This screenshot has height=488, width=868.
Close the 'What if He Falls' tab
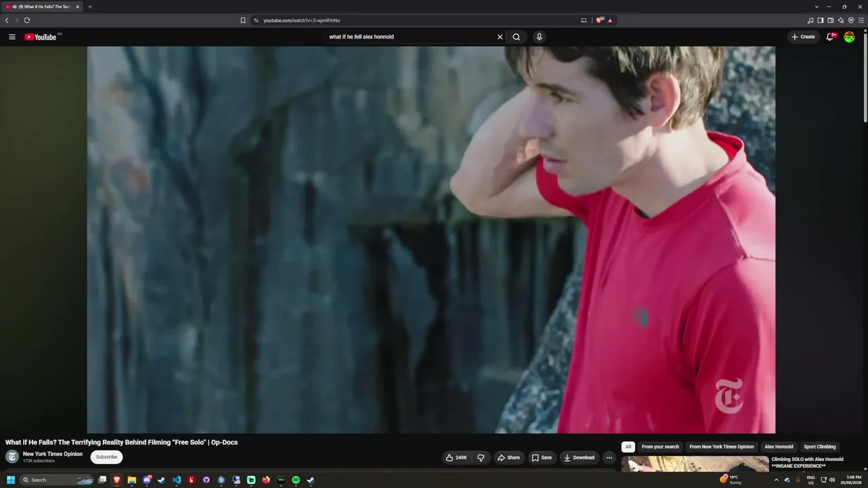click(77, 7)
